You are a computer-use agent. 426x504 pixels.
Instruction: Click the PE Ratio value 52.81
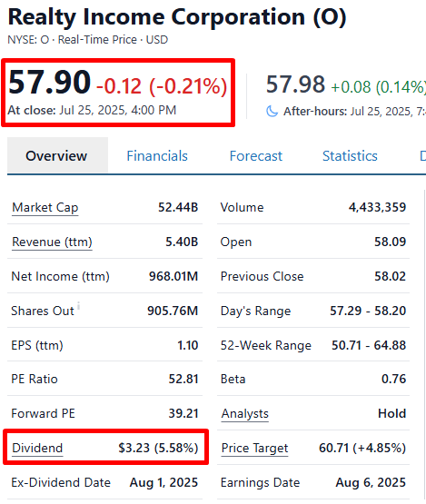pos(183,379)
